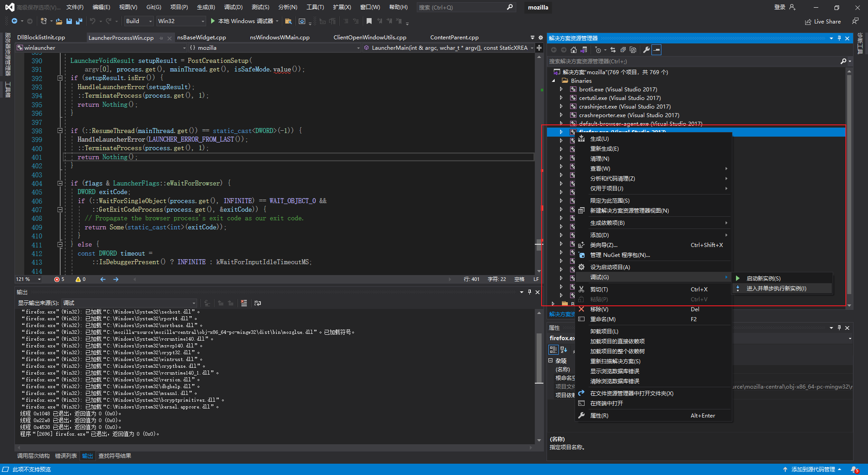Expand the brotli.exe project node

(x=561, y=90)
